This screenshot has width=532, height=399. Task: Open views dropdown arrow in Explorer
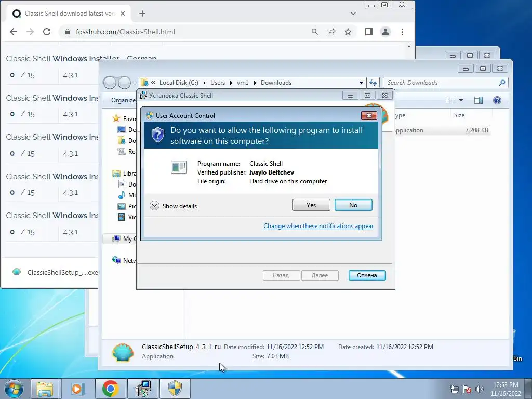pyautogui.click(x=461, y=100)
